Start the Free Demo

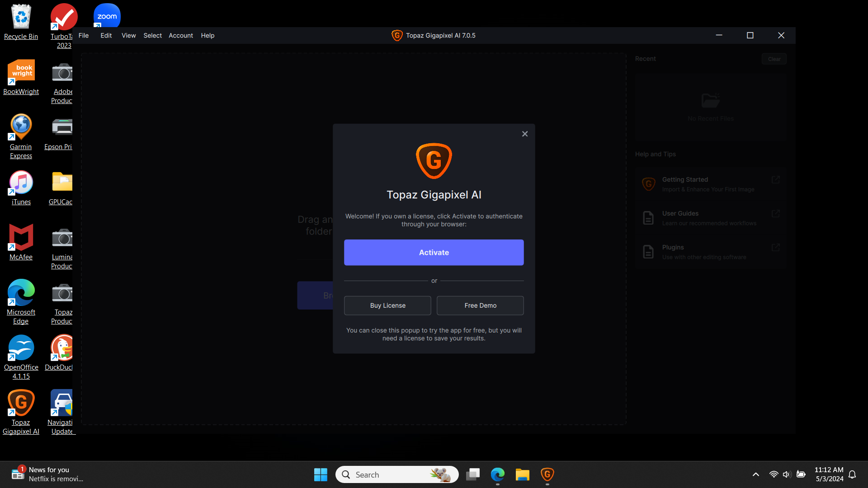(x=480, y=305)
